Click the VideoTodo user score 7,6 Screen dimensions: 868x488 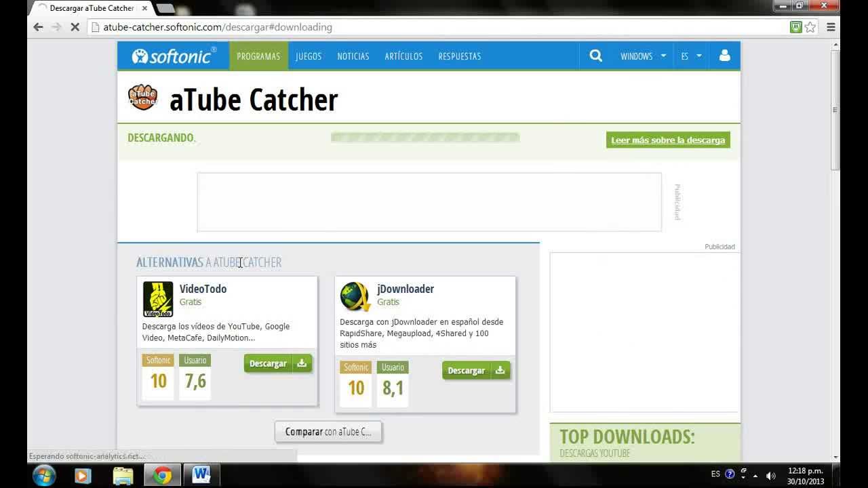coord(195,381)
